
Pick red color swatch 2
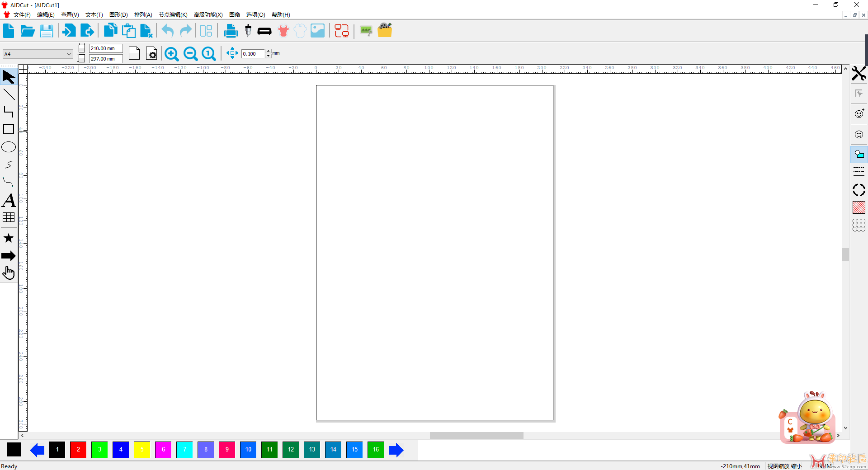pos(78,450)
